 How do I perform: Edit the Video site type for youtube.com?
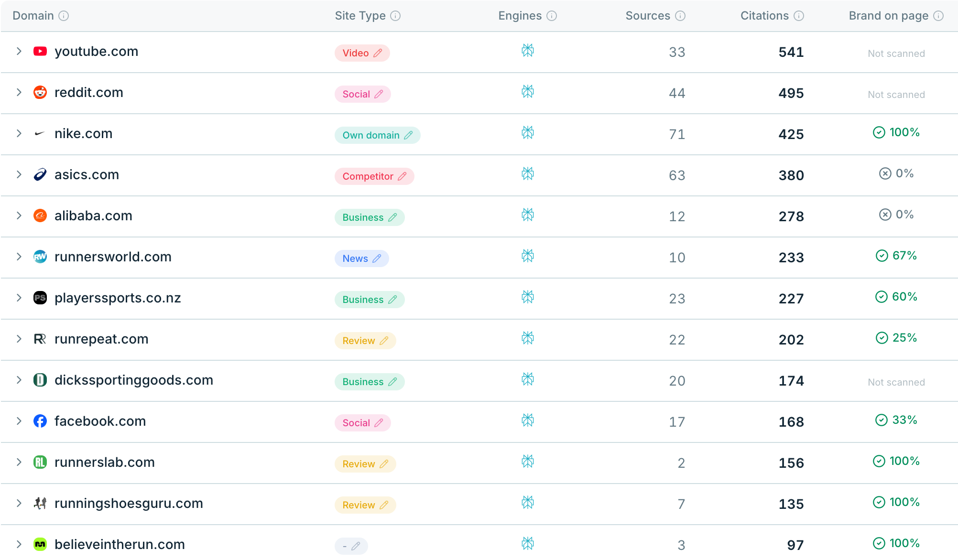pyautogui.click(x=378, y=53)
